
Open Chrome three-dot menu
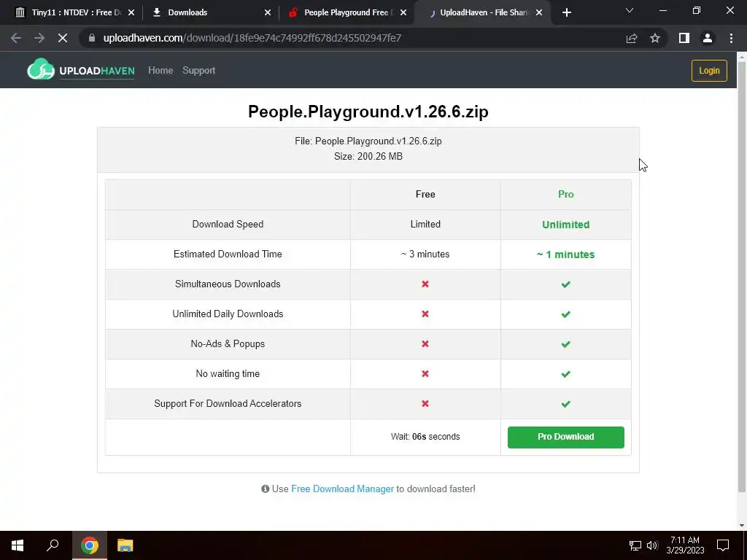731,38
